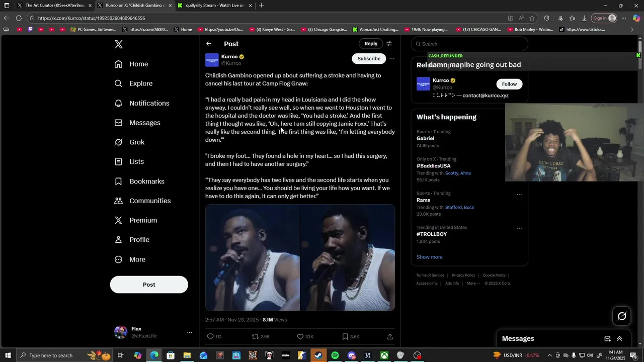Open Kanye West bookmark

272,30
